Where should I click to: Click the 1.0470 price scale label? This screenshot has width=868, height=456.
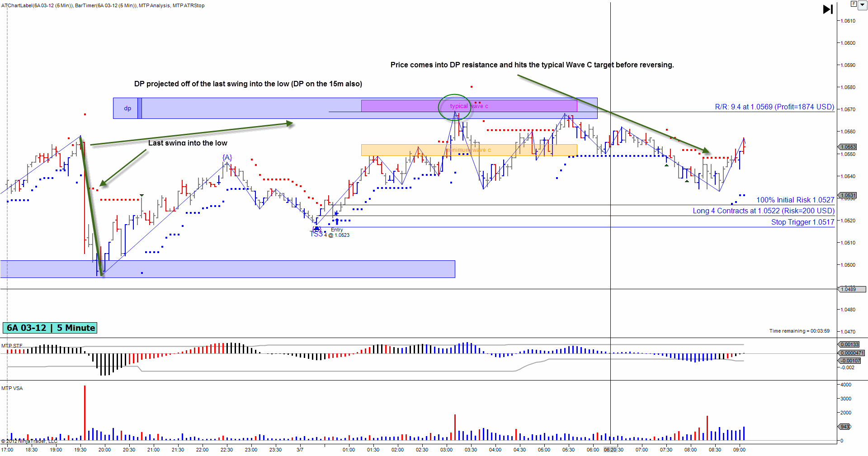pyautogui.click(x=848, y=332)
